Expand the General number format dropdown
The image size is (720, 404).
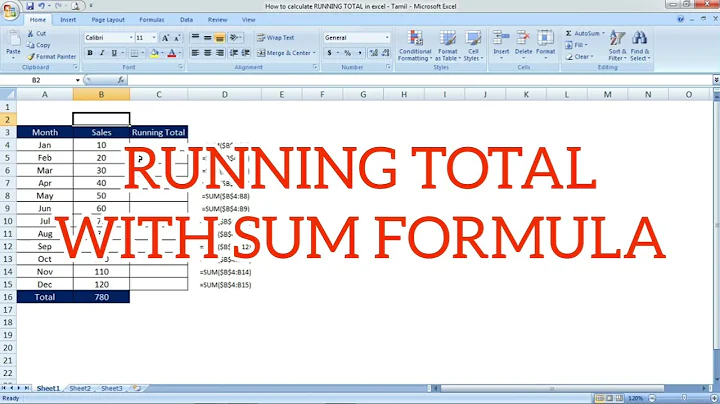387,38
